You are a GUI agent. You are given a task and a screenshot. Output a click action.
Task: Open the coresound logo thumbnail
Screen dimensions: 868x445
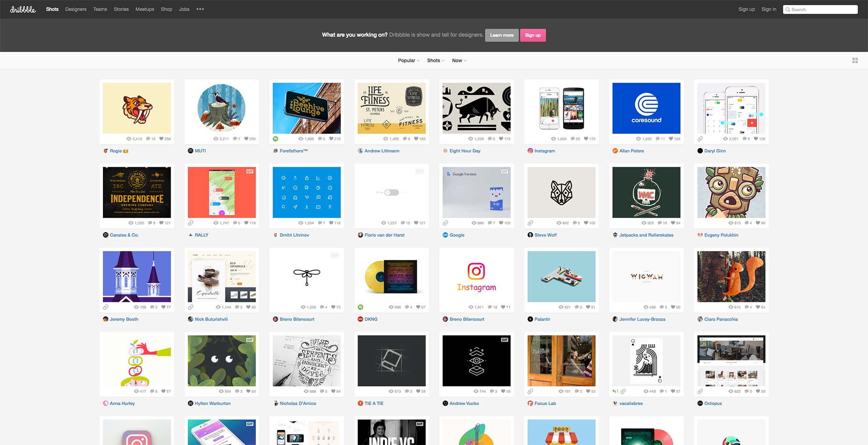point(646,108)
